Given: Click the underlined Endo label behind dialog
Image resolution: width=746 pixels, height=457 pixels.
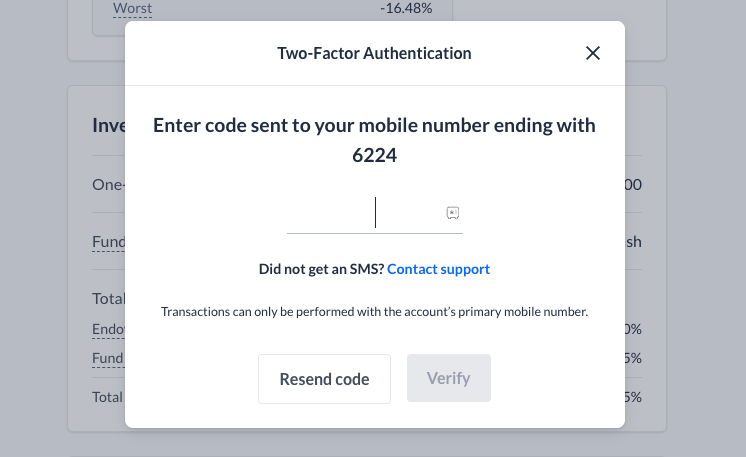Looking at the screenshot, I should [x=108, y=329].
